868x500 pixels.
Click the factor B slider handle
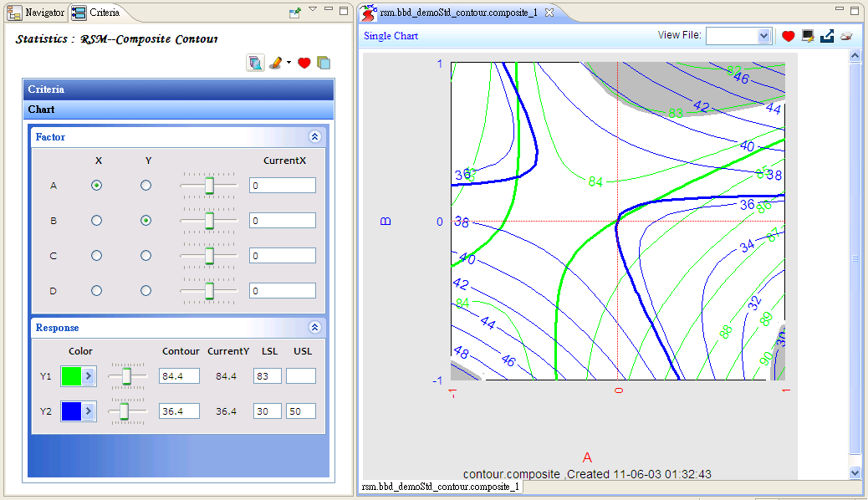209,221
